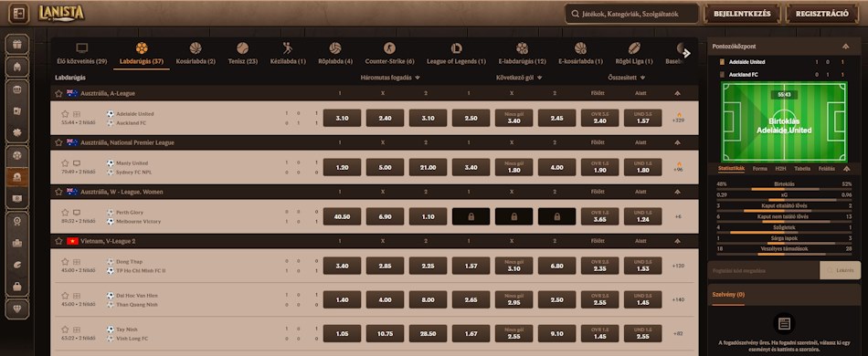The height and width of the screenshot is (356, 868).
Task: Open the gladiator helmet sidebar icon
Action: (17, 67)
